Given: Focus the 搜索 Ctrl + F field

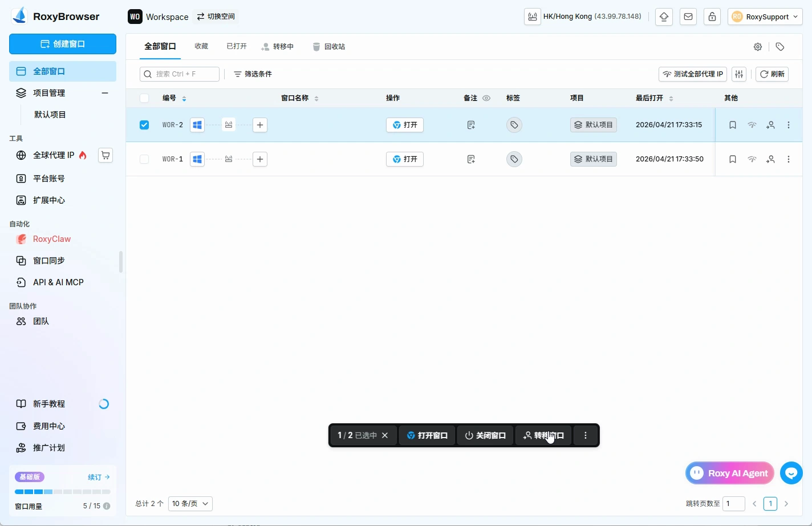Looking at the screenshot, I should click(180, 74).
